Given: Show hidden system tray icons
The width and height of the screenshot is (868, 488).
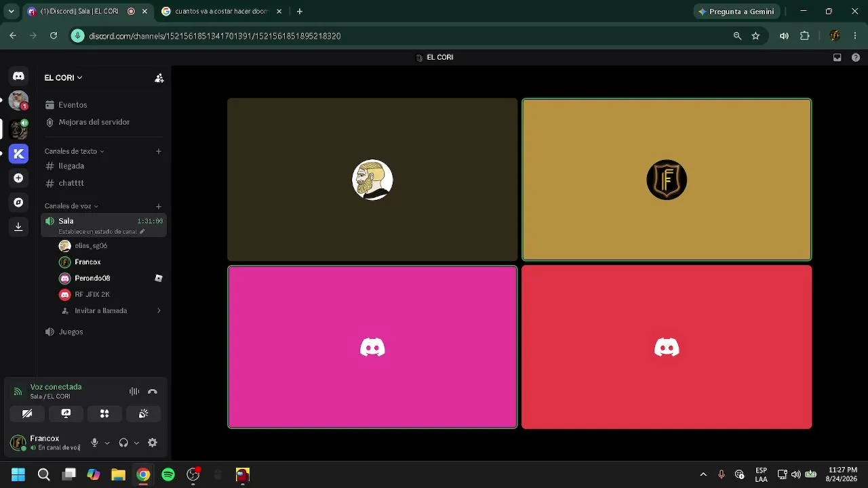Looking at the screenshot, I should (x=703, y=474).
